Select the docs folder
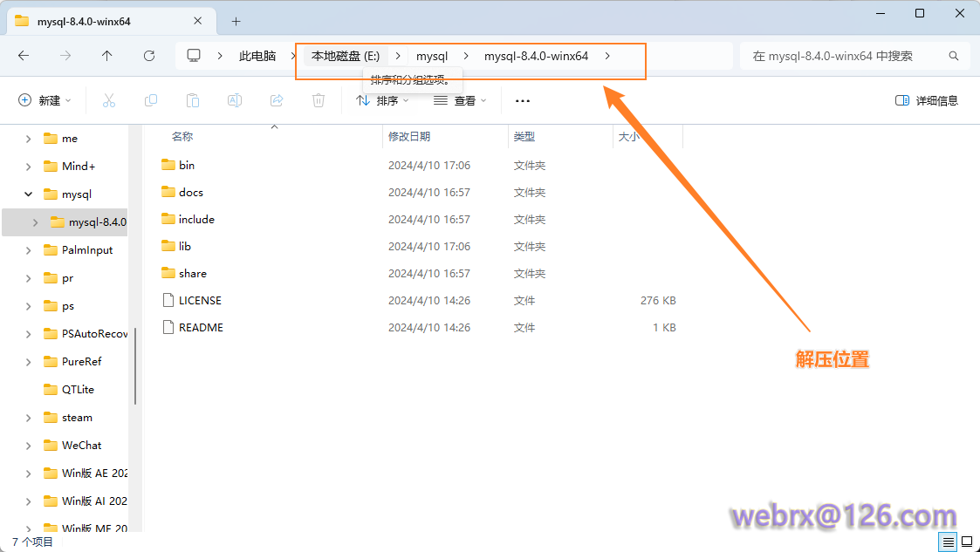Screen dimensions: 980x552 [x=190, y=193]
